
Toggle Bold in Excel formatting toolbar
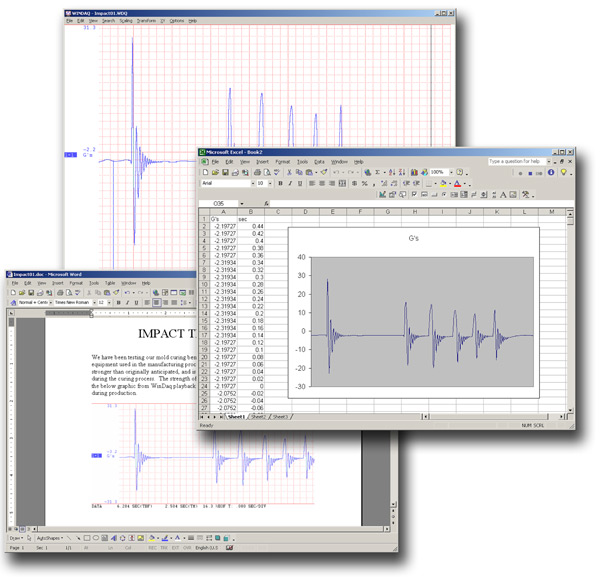(x=280, y=183)
